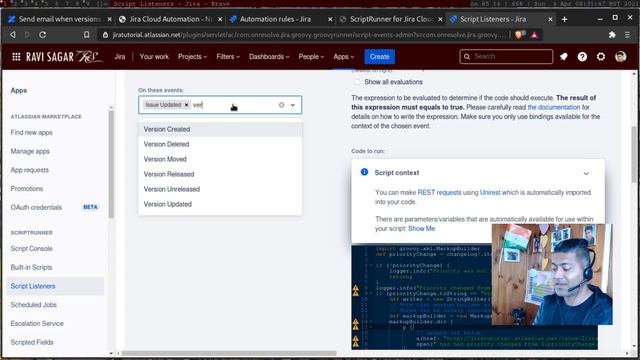Open the Projects dropdown menu
The width and height of the screenshot is (640, 360).
tap(192, 57)
